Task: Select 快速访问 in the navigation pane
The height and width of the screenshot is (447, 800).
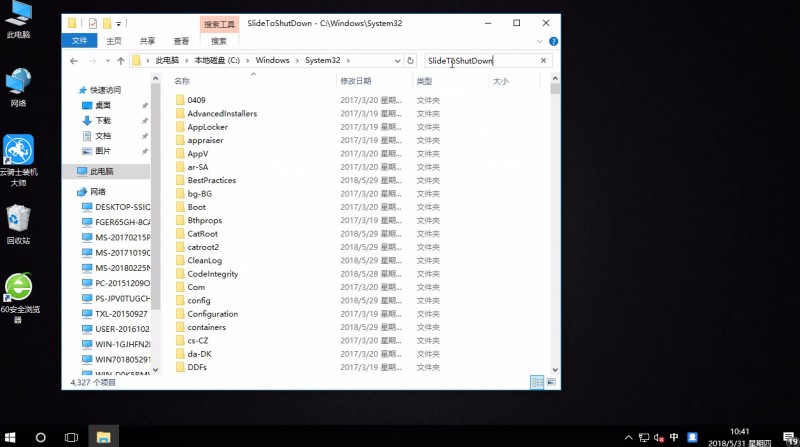Action: pyautogui.click(x=106, y=90)
